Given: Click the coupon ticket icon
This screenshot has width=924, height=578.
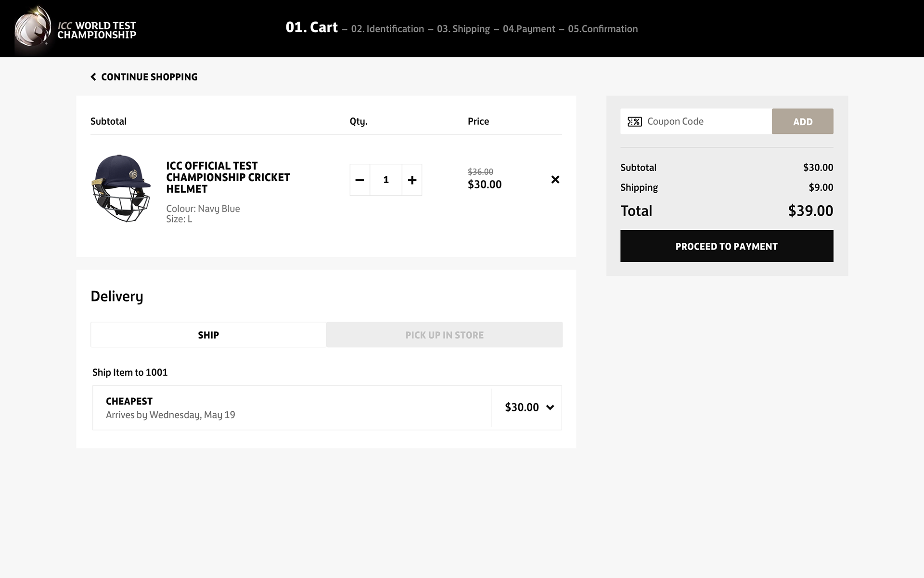Looking at the screenshot, I should [x=634, y=122].
